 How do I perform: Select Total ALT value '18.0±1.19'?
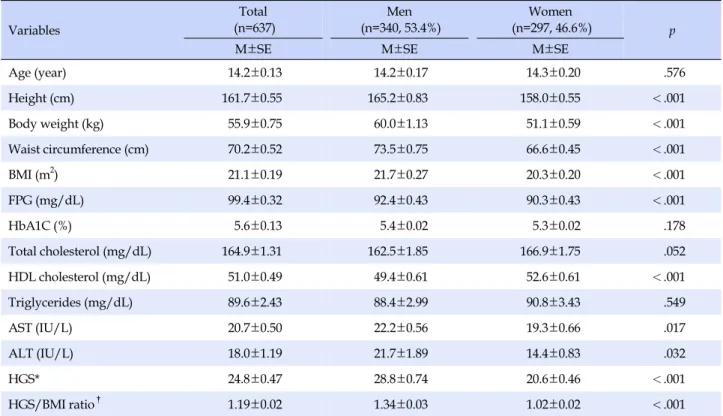(x=255, y=354)
